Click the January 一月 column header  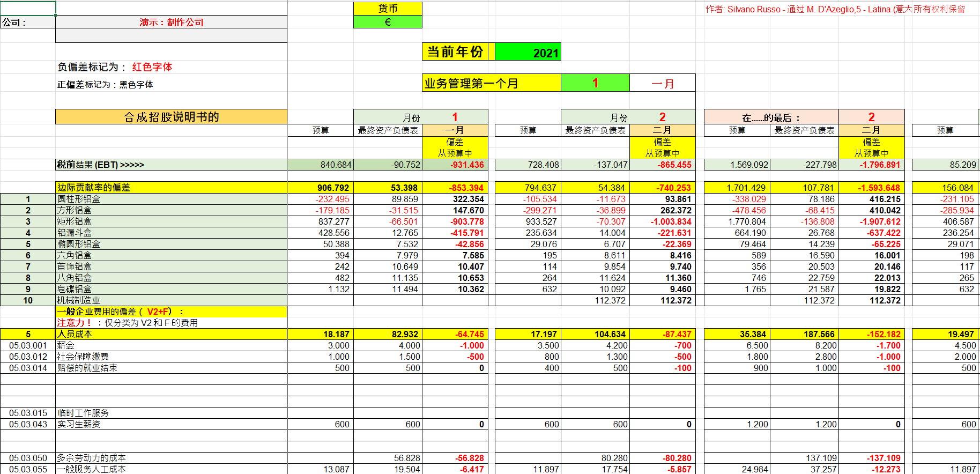(x=455, y=130)
